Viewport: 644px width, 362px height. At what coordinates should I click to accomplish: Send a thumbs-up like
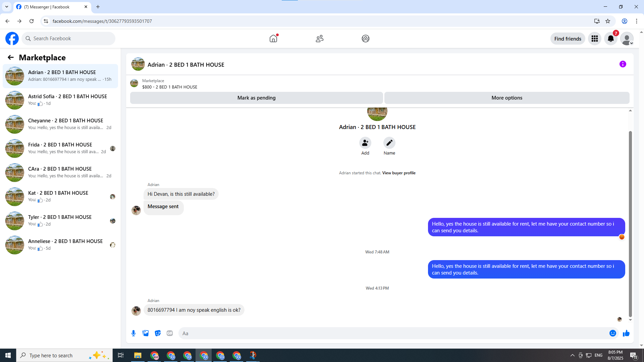tap(626, 333)
